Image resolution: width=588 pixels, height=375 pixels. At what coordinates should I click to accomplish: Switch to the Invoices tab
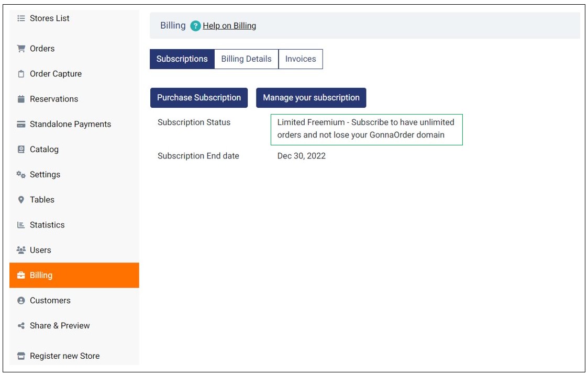[301, 59]
